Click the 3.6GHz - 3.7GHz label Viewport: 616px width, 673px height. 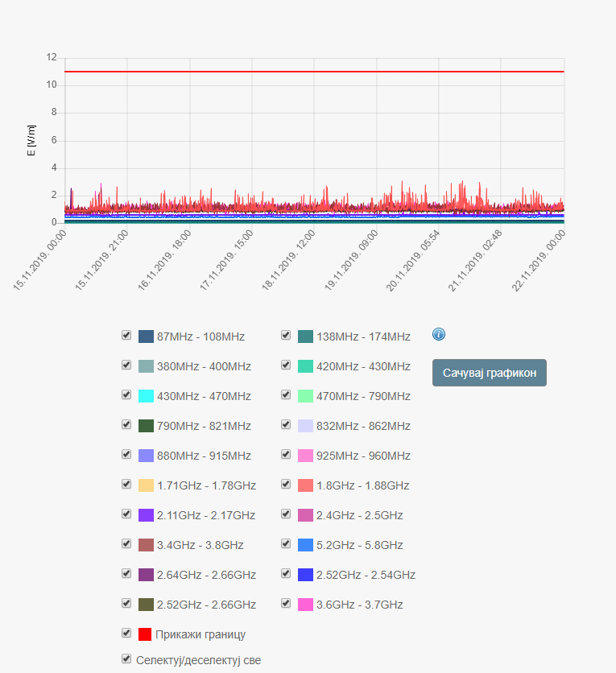click(x=360, y=605)
